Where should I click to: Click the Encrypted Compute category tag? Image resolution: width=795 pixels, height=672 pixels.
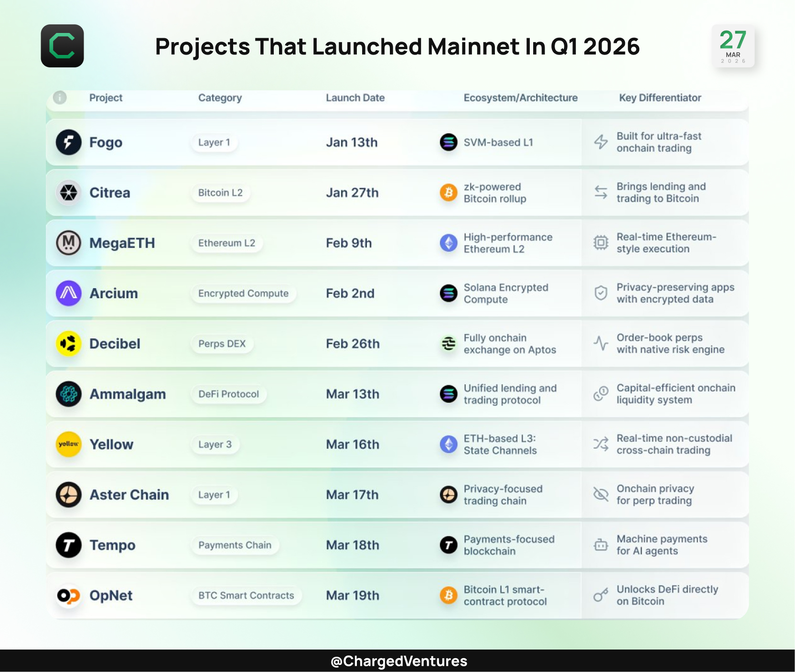click(x=244, y=293)
